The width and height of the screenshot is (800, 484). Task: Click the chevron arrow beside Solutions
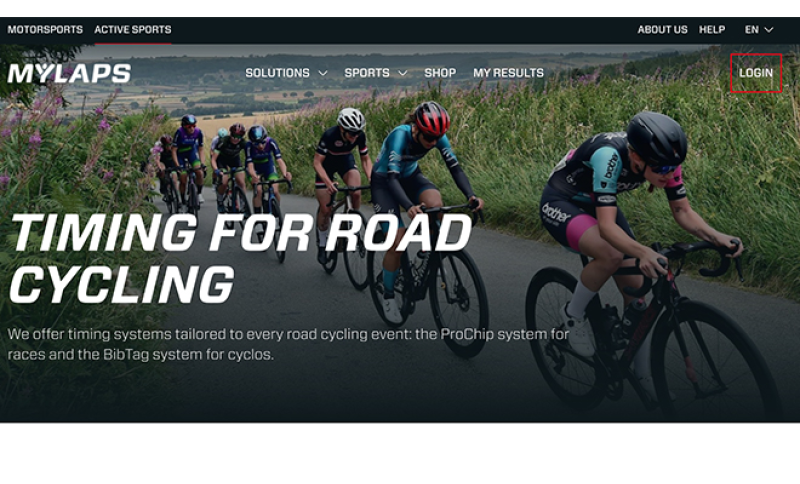pos(323,73)
